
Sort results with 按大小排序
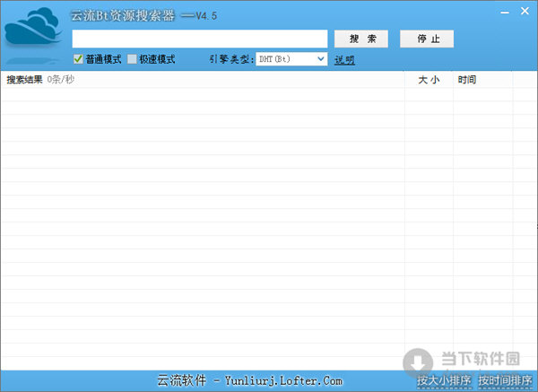click(x=444, y=380)
